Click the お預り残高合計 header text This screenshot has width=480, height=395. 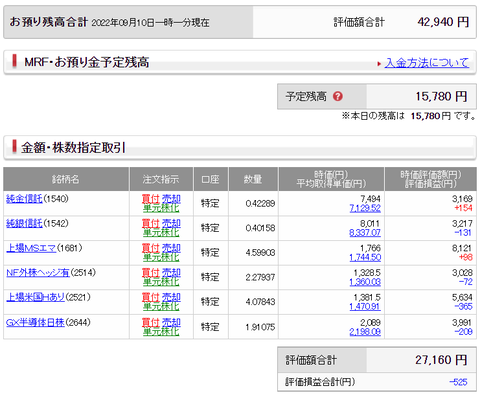coord(48,22)
